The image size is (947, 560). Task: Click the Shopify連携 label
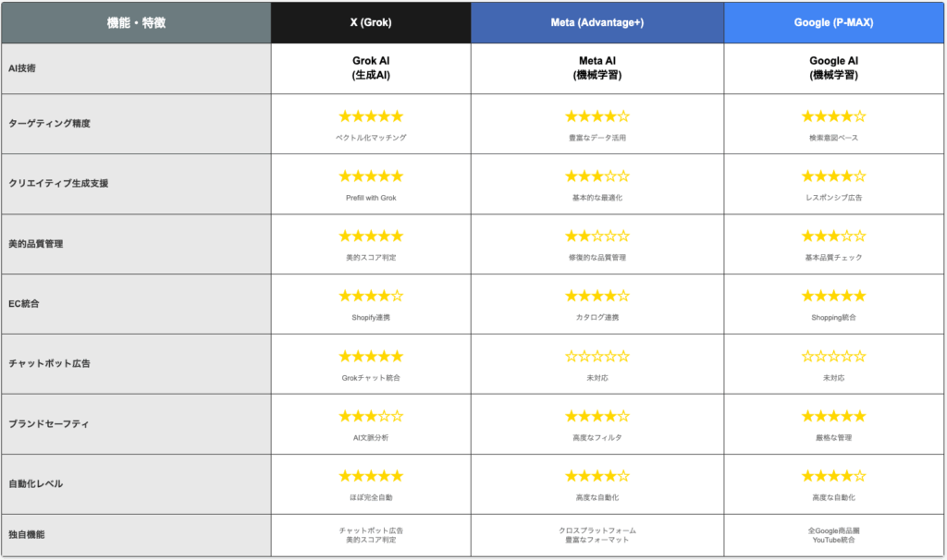point(371,317)
